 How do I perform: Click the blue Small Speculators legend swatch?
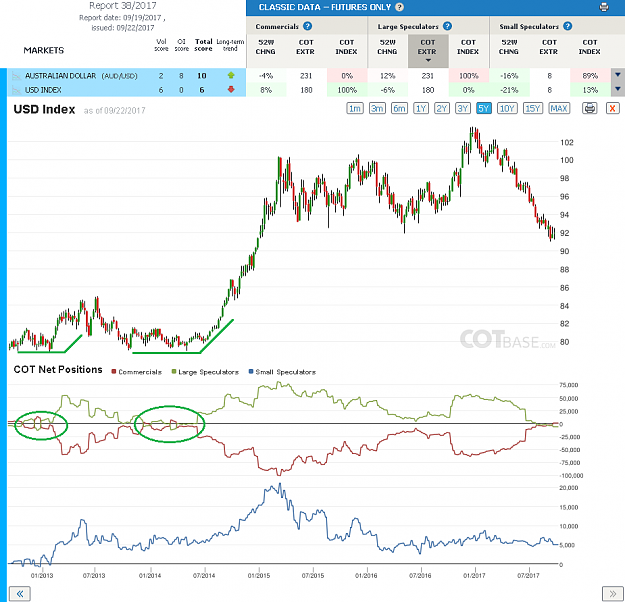pyautogui.click(x=251, y=372)
